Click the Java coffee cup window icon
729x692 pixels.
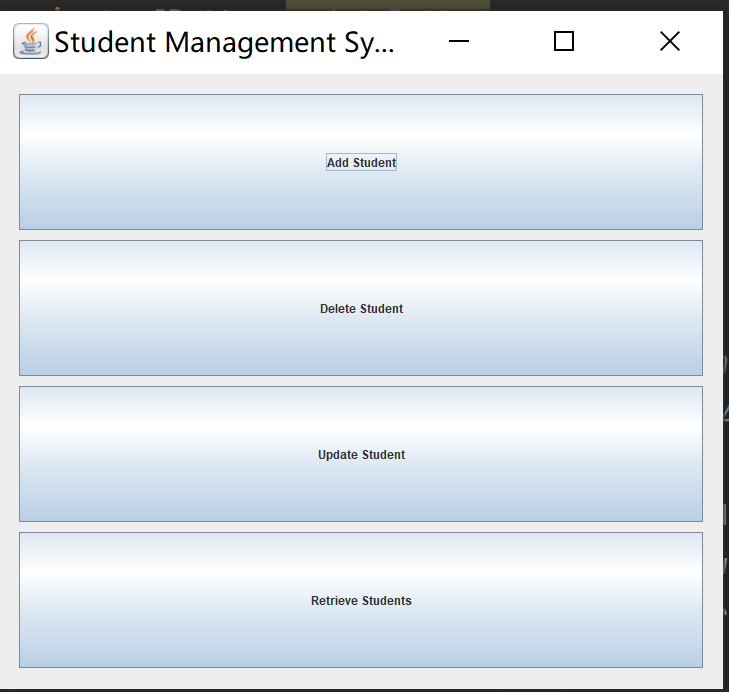pyautogui.click(x=31, y=41)
